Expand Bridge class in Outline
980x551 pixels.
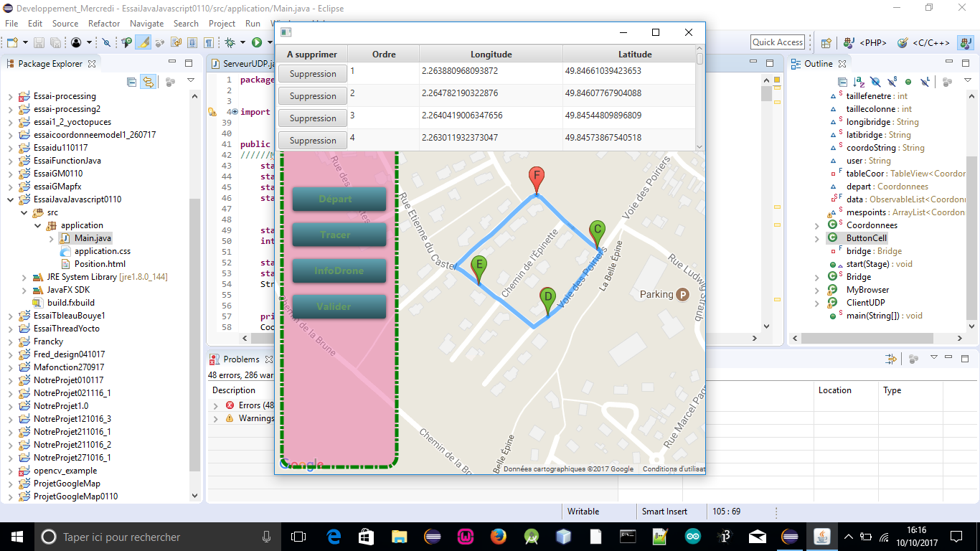pyautogui.click(x=817, y=277)
